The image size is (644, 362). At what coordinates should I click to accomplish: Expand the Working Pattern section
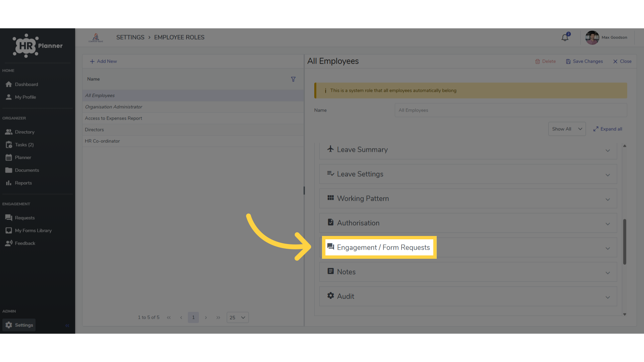pyautogui.click(x=468, y=198)
